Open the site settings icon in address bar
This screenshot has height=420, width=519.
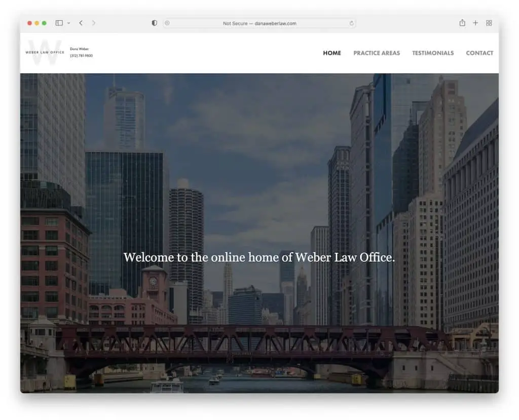[167, 23]
